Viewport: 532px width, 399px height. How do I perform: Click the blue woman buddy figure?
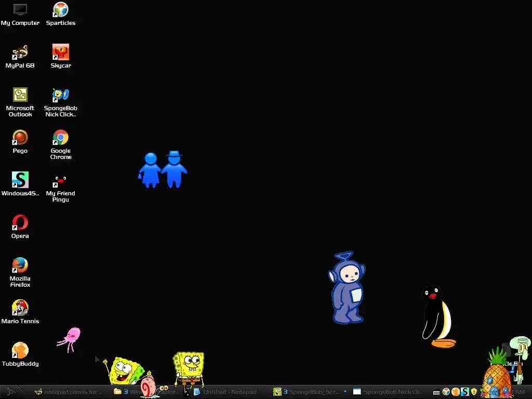(x=150, y=170)
